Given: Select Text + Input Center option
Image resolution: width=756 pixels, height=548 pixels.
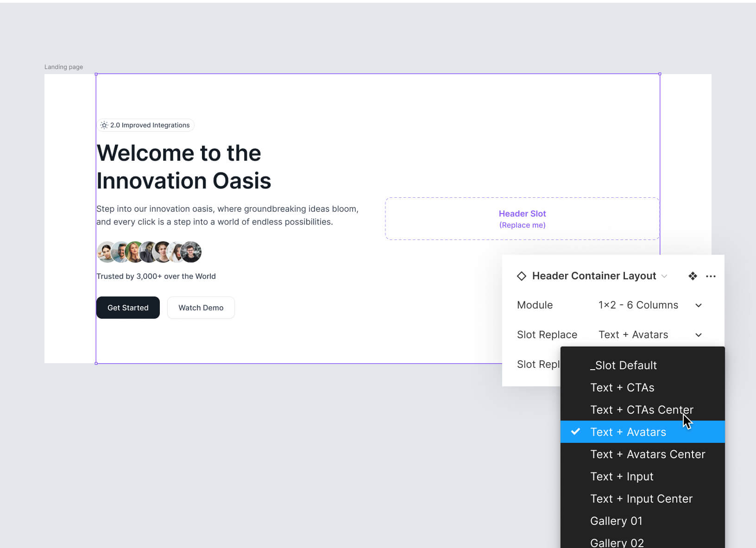Looking at the screenshot, I should pyautogui.click(x=642, y=498).
